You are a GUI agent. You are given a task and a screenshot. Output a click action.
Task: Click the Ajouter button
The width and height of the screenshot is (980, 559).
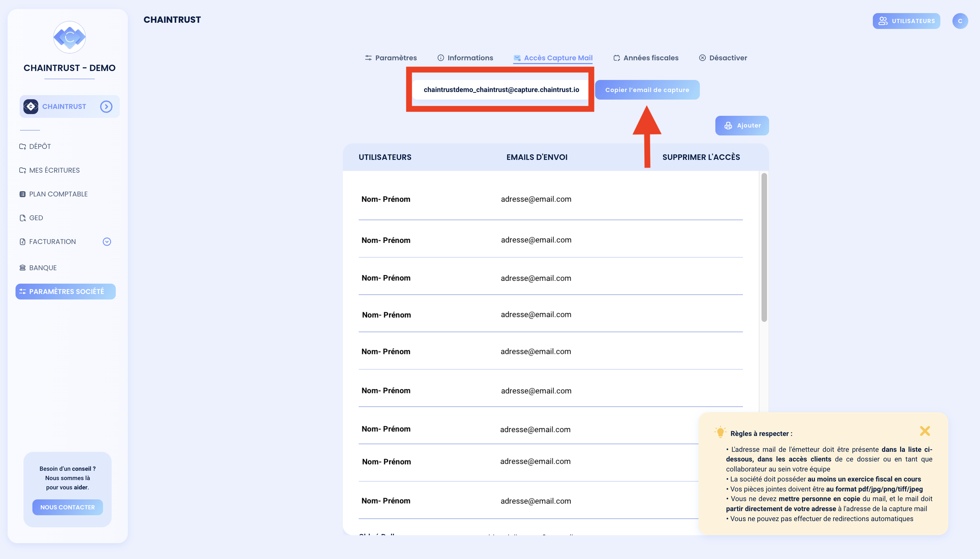742,125
